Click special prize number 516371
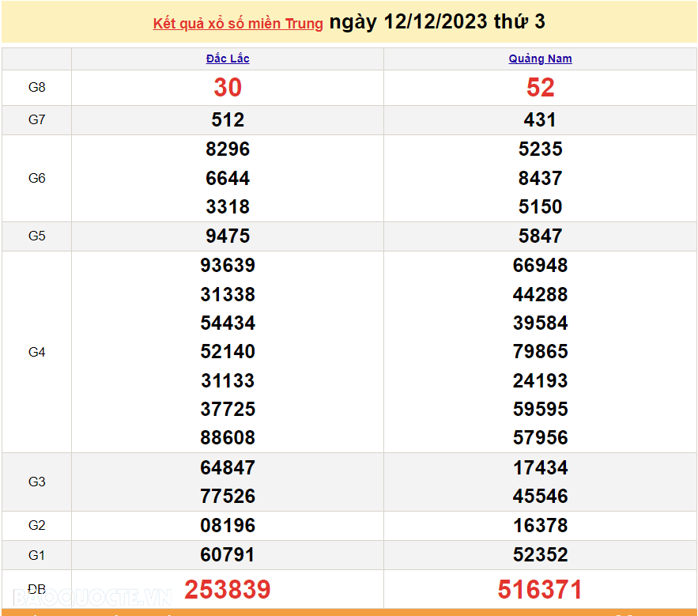This screenshot has width=698, height=616. tap(540, 590)
